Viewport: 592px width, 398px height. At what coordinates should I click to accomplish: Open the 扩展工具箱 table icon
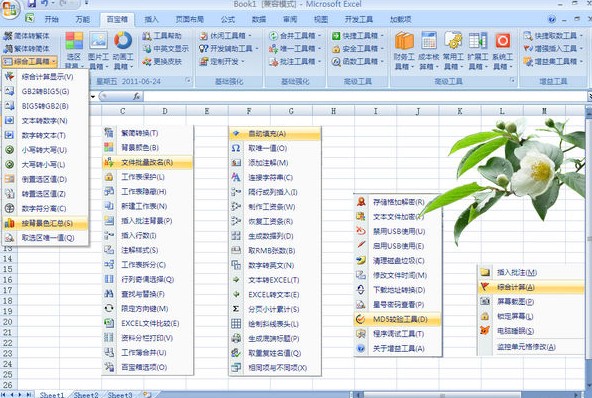[478, 40]
